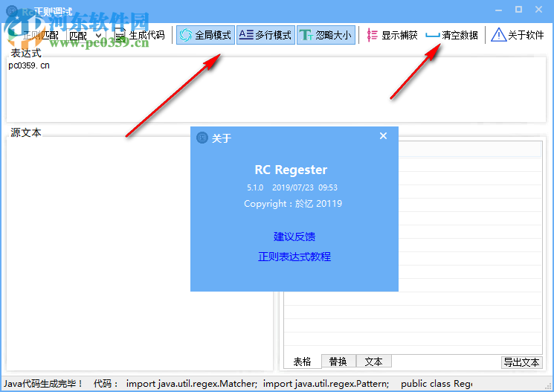
Task: Switch to the 表格 tab
Action: pyautogui.click(x=303, y=362)
